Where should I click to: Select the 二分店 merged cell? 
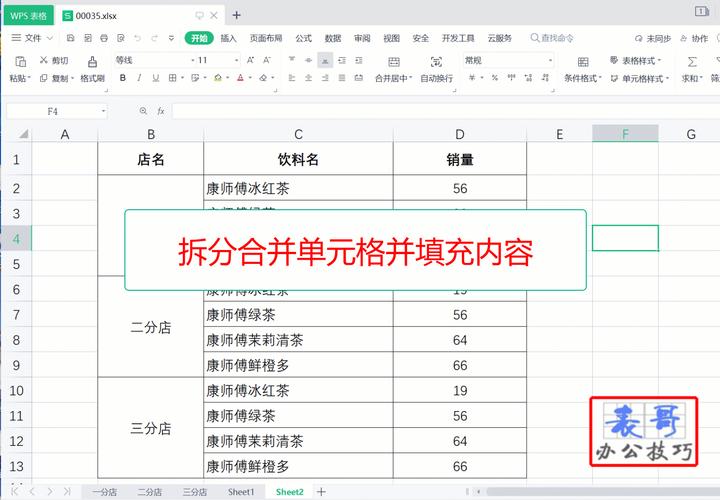151,327
